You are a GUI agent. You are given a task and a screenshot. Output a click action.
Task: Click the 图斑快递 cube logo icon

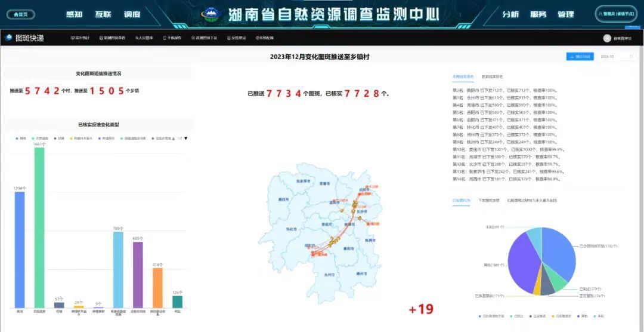pos(9,38)
